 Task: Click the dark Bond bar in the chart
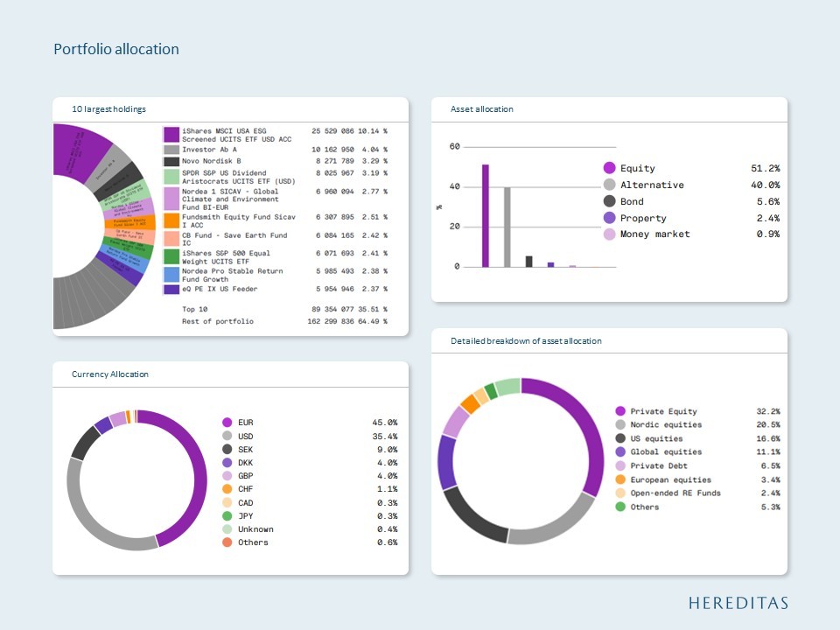(x=528, y=262)
